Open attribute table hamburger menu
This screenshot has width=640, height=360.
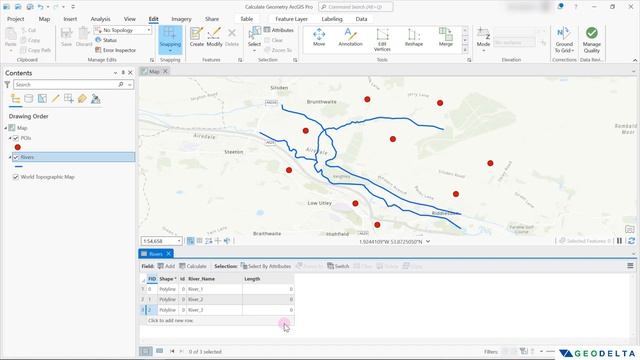[x=630, y=266]
